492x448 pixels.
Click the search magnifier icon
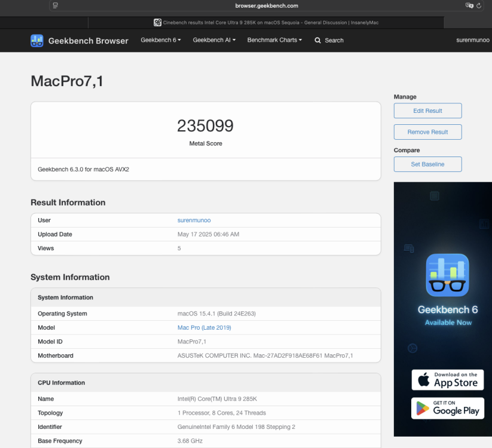tap(317, 41)
